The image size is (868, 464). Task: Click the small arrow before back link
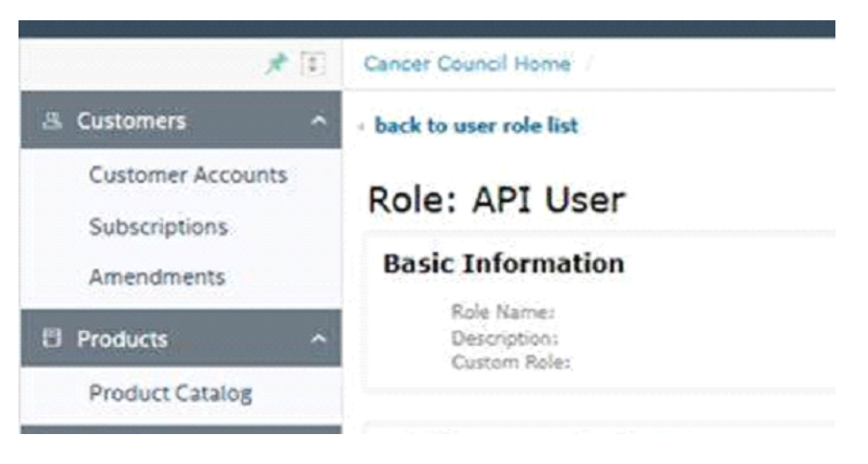pyautogui.click(x=361, y=127)
